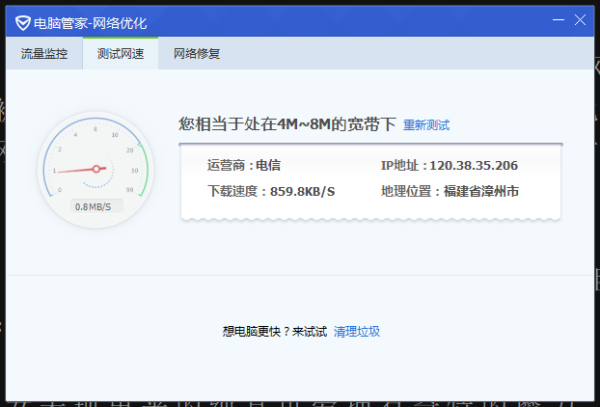Click the 下载速度 859.8KB/S value
Viewport: 600px width, 407px height.
pos(270,191)
